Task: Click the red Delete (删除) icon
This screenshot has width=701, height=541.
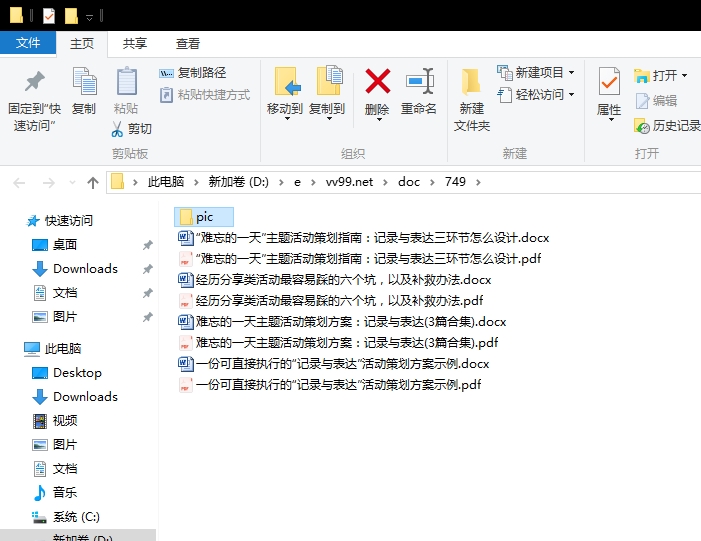Action: click(x=377, y=81)
